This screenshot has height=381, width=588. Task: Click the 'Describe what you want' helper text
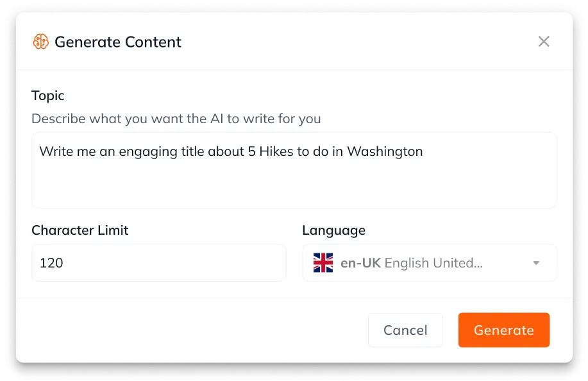[176, 119]
